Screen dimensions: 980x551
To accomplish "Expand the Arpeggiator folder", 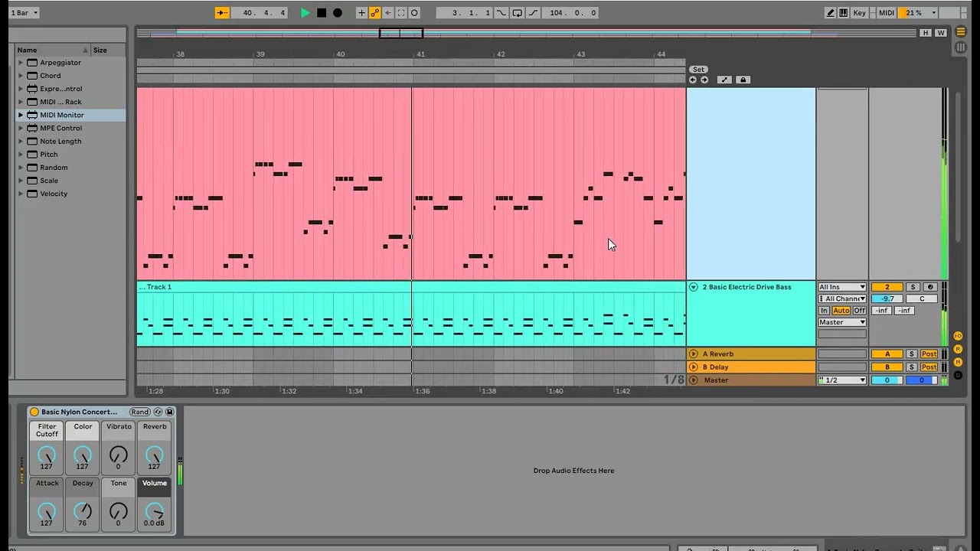I will [x=21, y=63].
